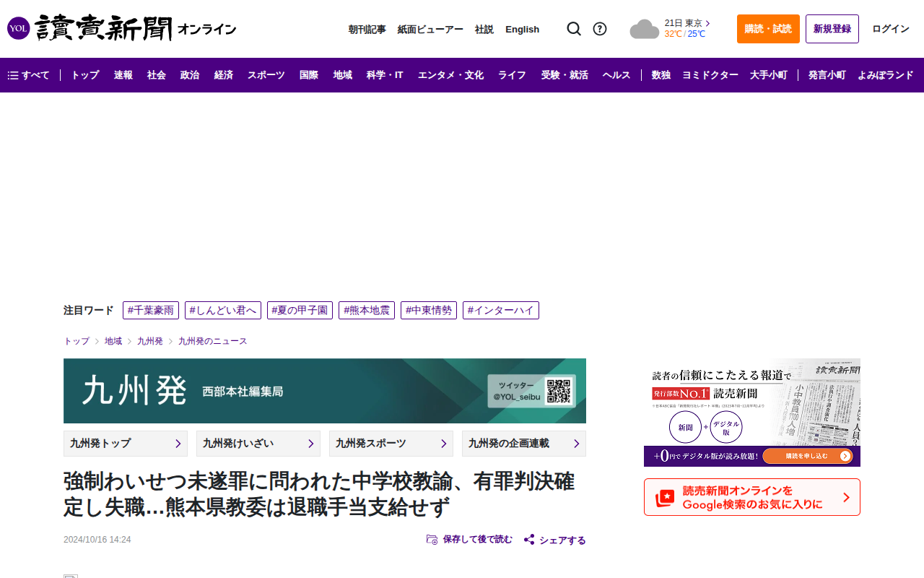Click arrow on Google検索のお気に入りに banner
Screen dimensions: 924x578
click(x=846, y=497)
